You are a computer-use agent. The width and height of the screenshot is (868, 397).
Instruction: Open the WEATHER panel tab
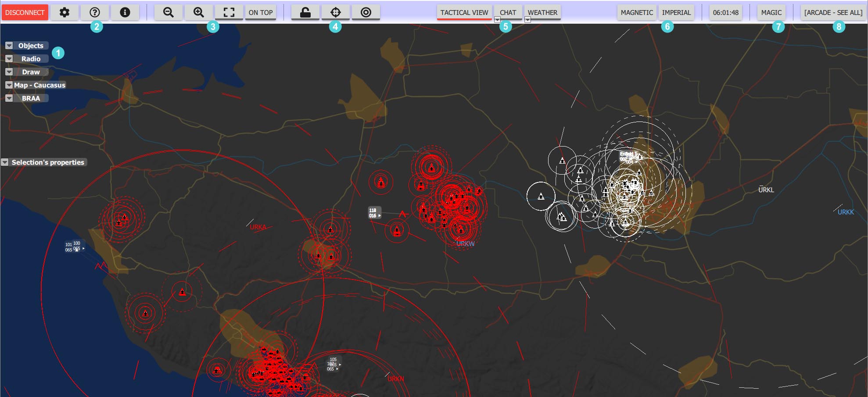click(x=542, y=12)
